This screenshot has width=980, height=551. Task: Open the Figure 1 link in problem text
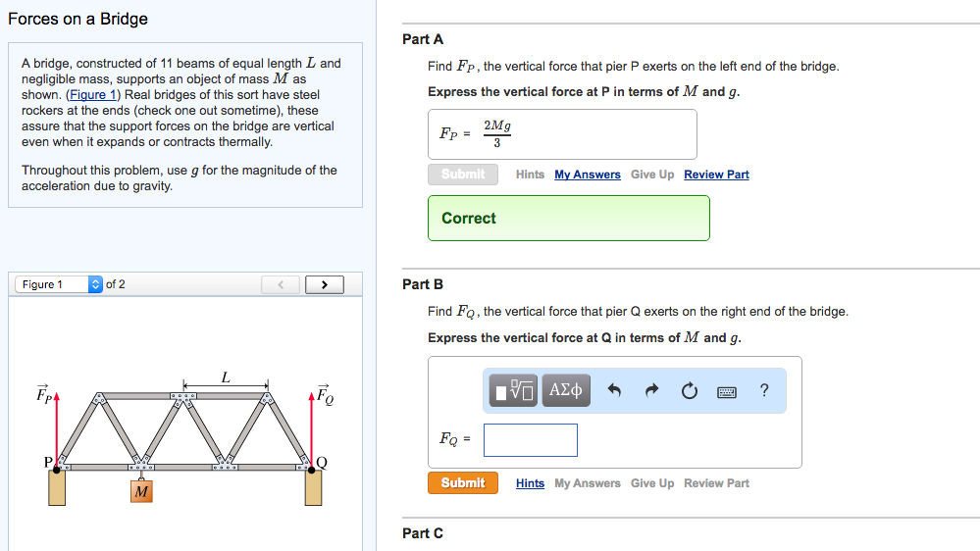(92, 95)
